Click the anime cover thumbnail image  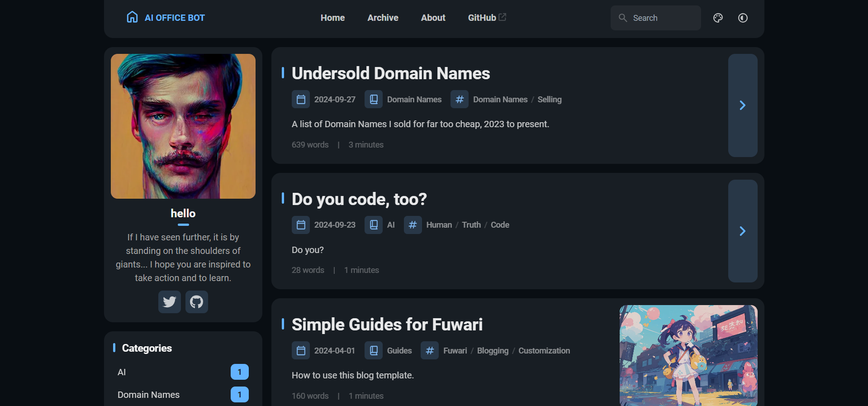point(688,355)
